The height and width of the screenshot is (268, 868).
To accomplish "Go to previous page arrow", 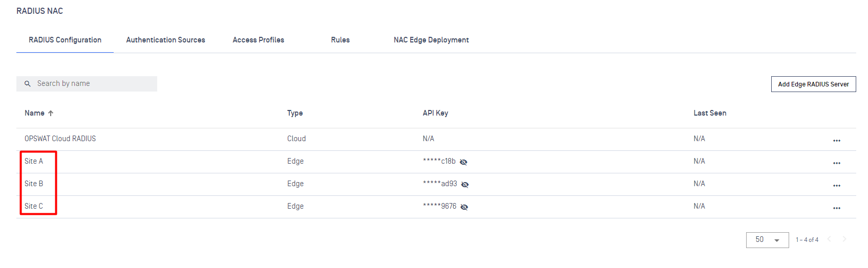I will (x=829, y=239).
